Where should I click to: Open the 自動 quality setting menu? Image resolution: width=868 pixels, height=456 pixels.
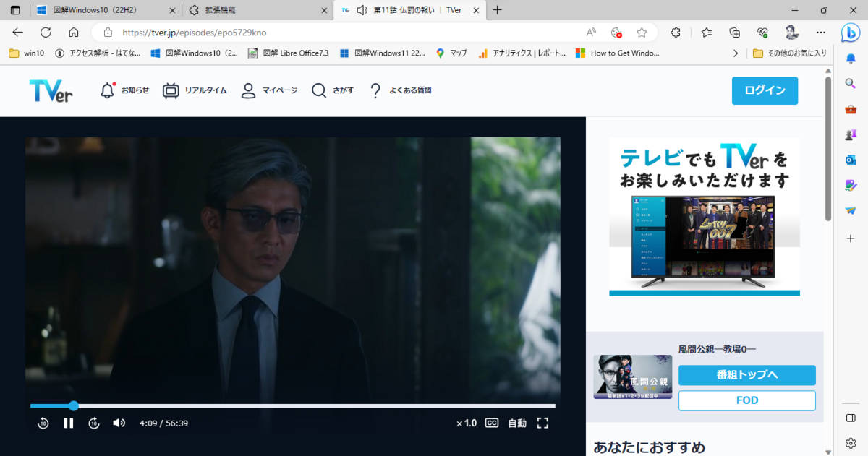pyautogui.click(x=517, y=423)
